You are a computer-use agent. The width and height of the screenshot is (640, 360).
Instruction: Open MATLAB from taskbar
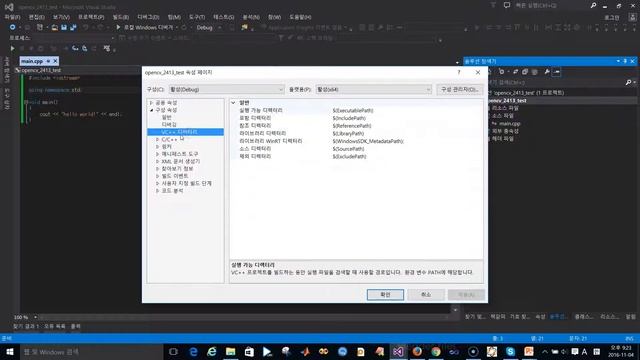(305, 351)
